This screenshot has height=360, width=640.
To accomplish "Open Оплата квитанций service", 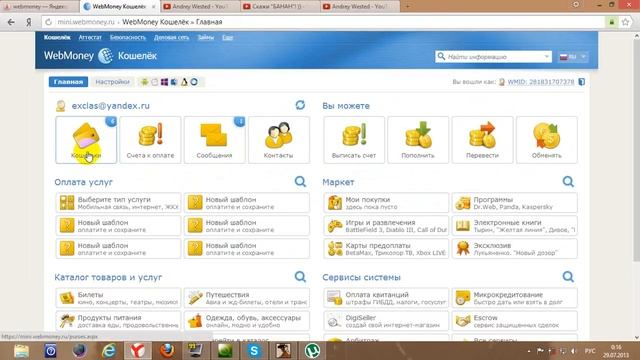I will [x=386, y=298].
